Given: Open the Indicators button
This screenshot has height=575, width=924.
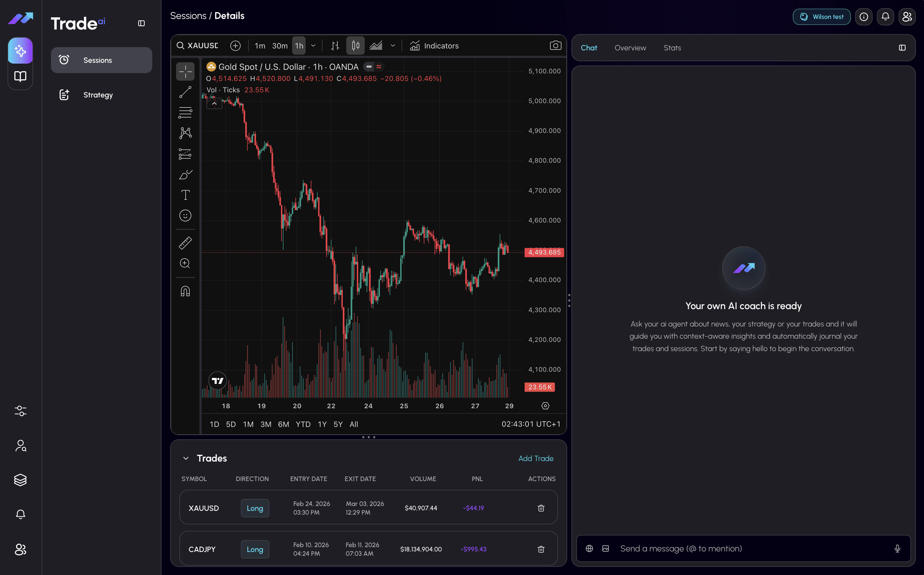Looking at the screenshot, I should click(434, 46).
